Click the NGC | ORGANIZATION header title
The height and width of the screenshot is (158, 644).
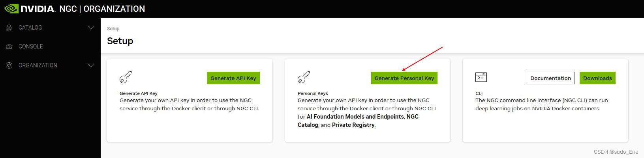pyautogui.click(x=102, y=9)
